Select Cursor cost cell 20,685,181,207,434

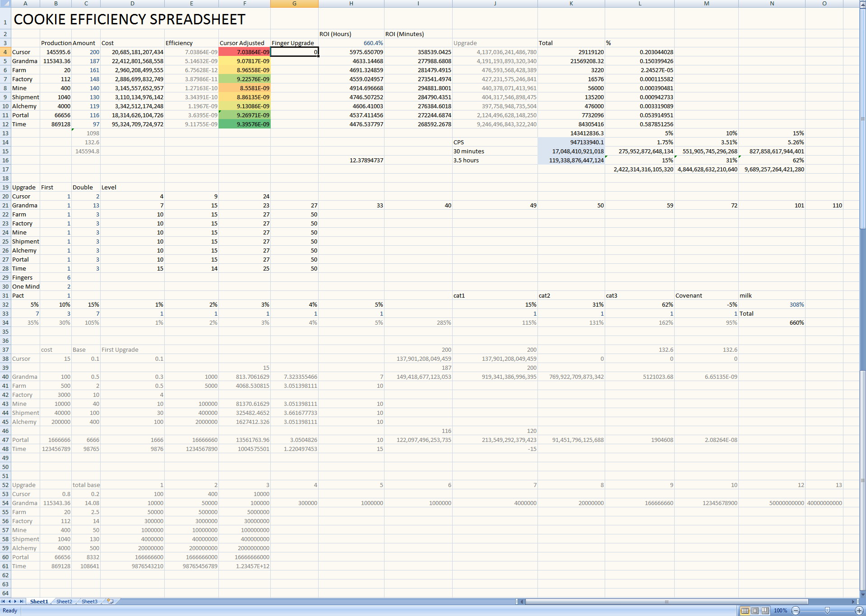click(x=132, y=52)
